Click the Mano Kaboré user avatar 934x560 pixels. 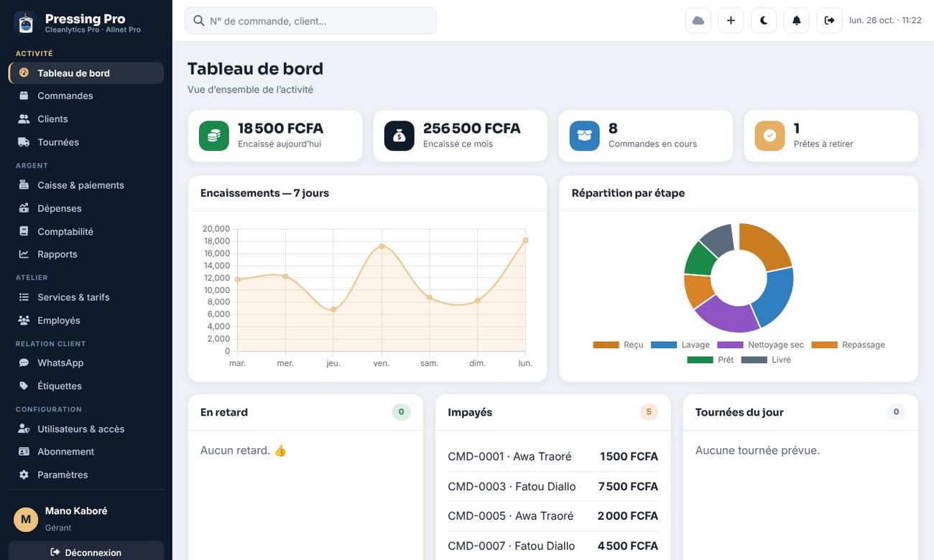pos(26,519)
